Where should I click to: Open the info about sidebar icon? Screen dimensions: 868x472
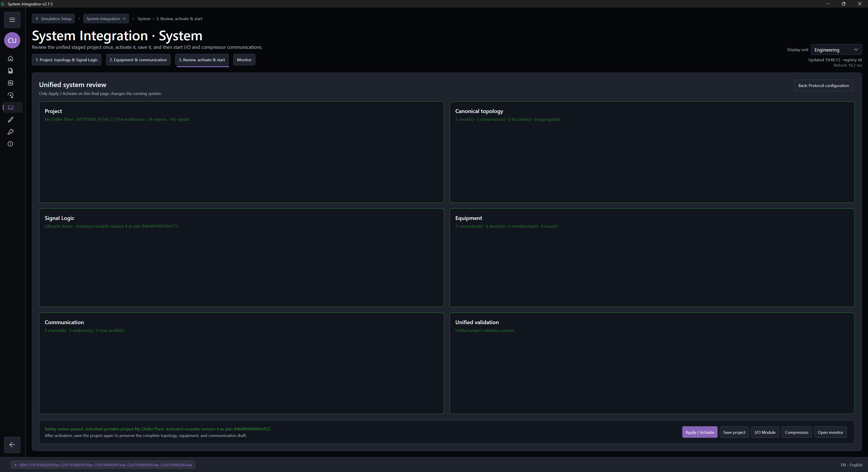(10, 144)
